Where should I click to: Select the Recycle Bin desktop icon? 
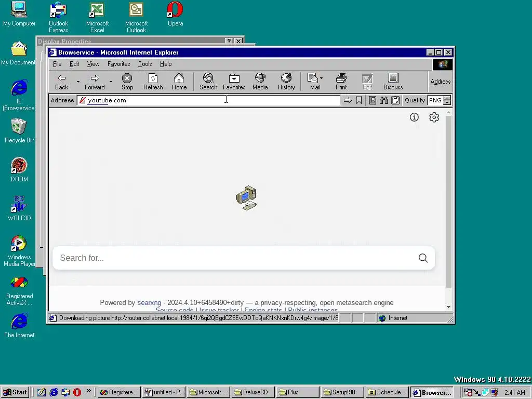coord(19,131)
